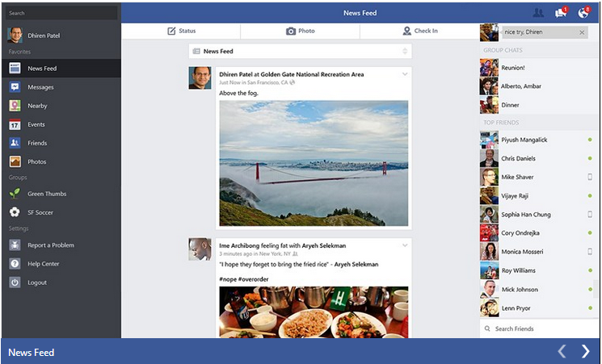
Task: Click Friends icon in sidebar
Action: [x=15, y=143]
